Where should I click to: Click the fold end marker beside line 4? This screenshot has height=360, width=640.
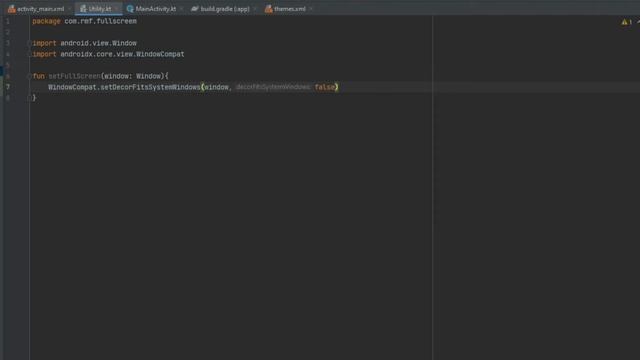coord(29,54)
